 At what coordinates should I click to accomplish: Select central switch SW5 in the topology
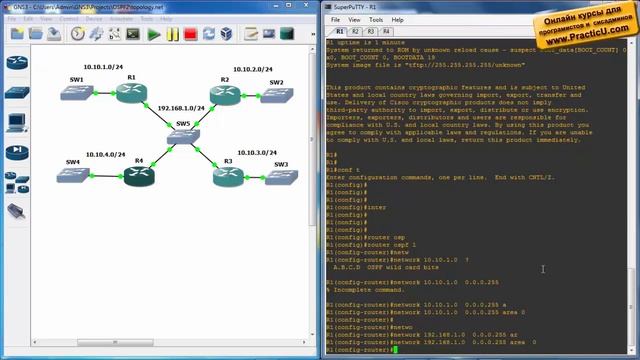coord(183,136)
